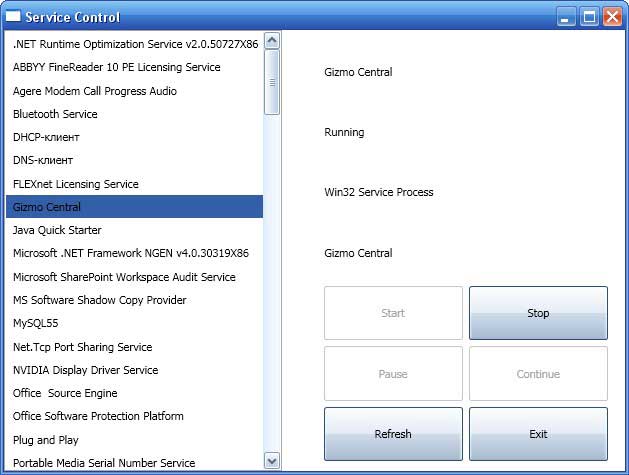Image resolution: width=629 pixels, height=475 pixels.
Task: Minimize the Service Control window
Action: pyautogui.click(x=566, y=17)
